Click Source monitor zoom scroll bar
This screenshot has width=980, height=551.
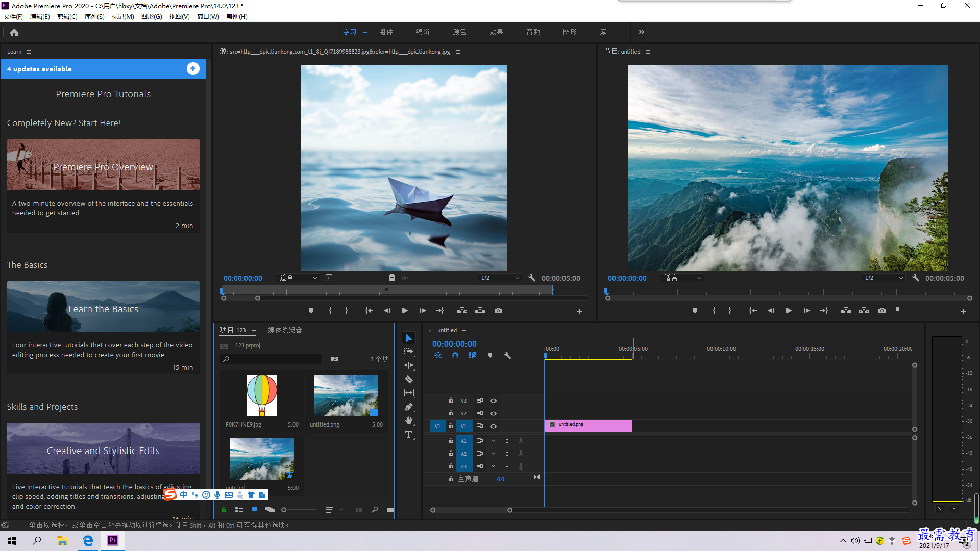point(240,298)
